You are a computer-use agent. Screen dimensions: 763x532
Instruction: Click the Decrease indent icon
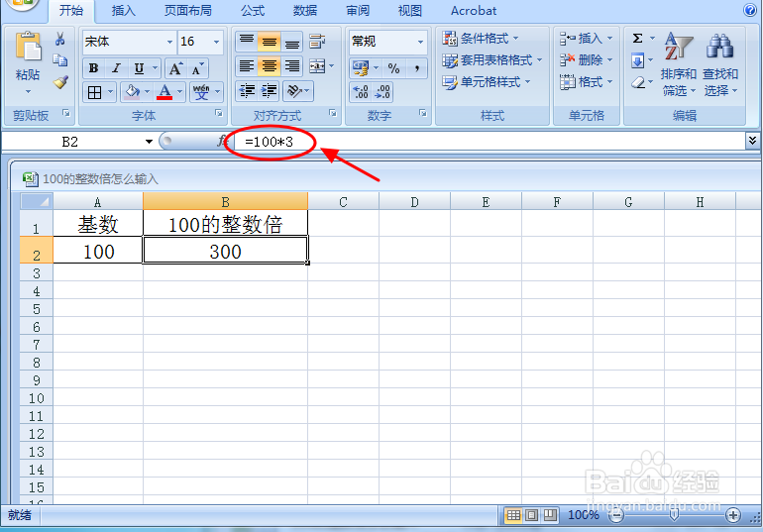point(247,91)
